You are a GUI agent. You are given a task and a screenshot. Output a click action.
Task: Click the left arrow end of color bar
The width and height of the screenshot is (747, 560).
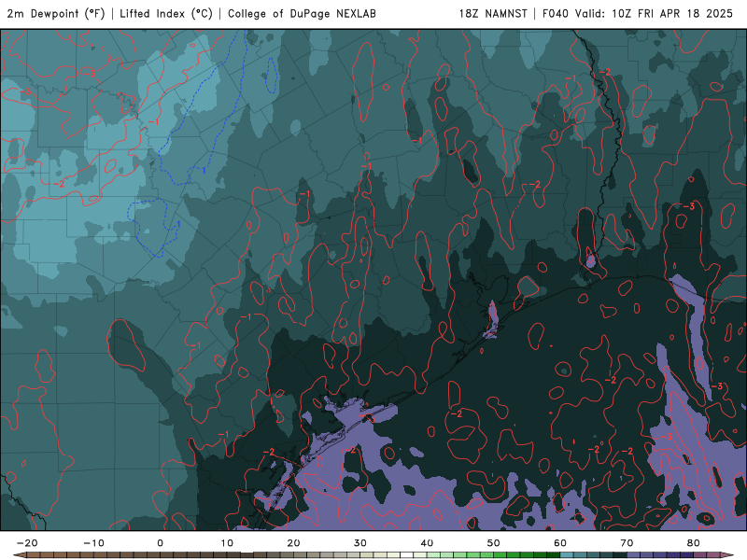[20, 554]
